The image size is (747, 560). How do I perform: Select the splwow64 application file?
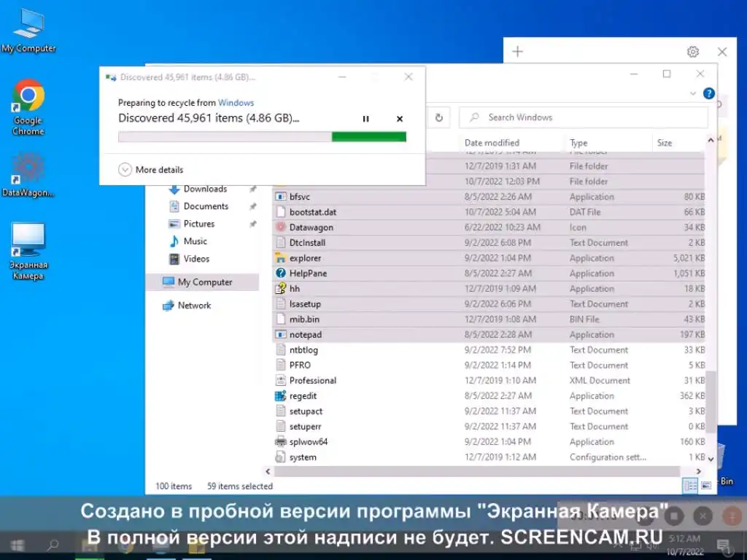coord(489,442)
